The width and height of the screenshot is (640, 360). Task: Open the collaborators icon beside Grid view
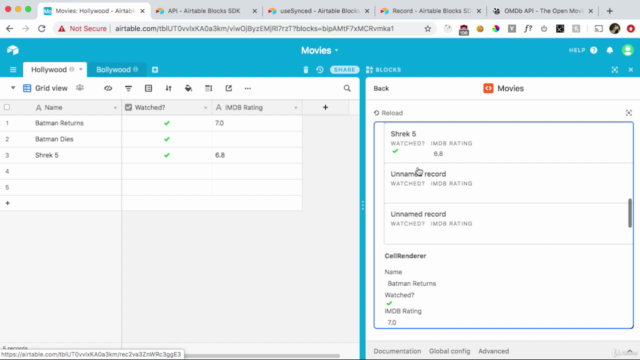tap(80, 88)
